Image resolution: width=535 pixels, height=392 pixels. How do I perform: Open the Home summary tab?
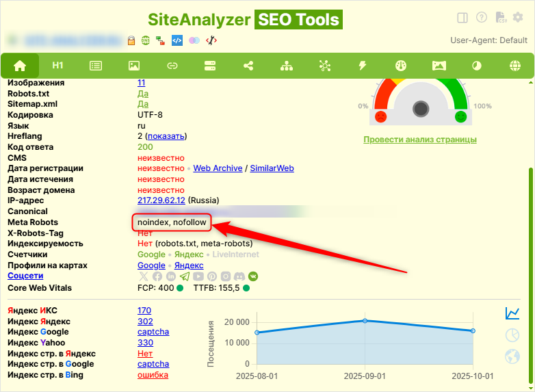tap(20, 66)
